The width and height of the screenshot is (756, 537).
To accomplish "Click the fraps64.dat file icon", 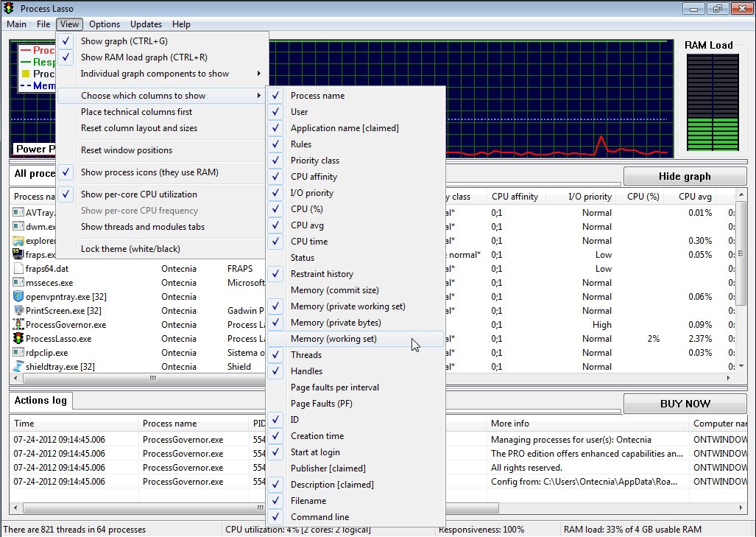I will coord(18,268).
